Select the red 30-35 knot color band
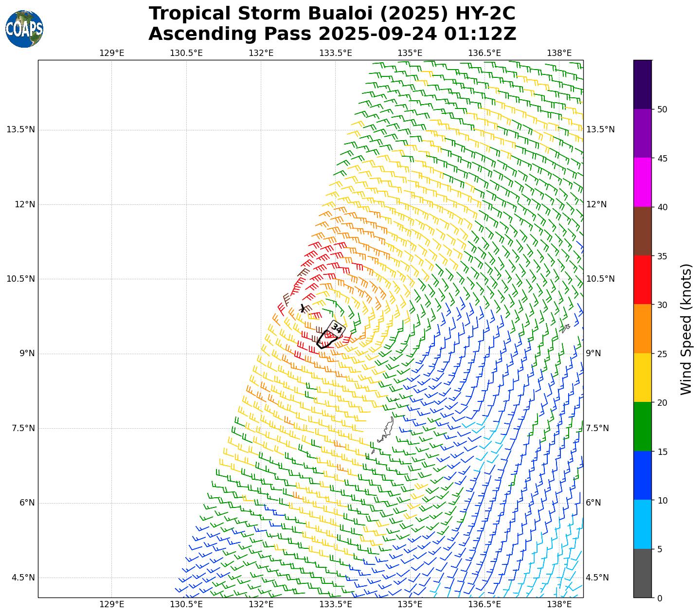The width and height of the screenshot is (700, 615). (642, 280)
